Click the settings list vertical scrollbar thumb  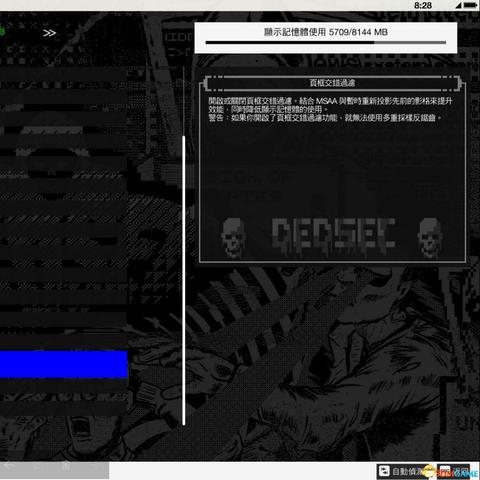[x=184, y=280]
